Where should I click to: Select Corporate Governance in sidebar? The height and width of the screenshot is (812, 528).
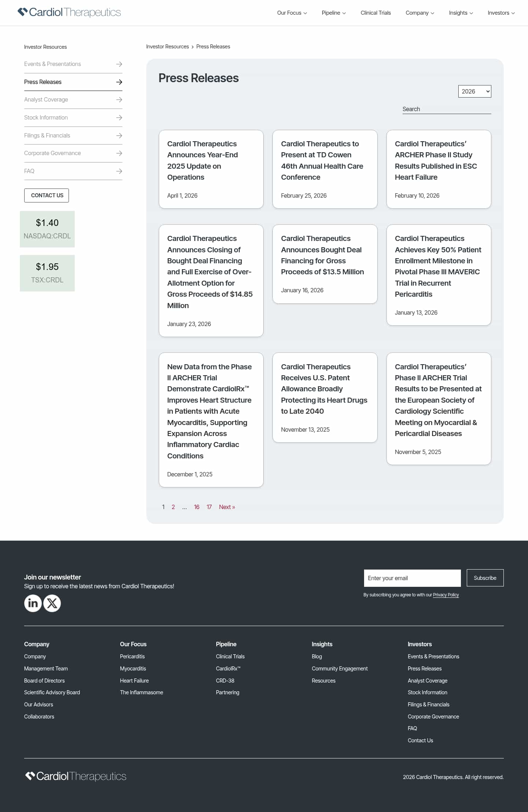click(x=52, y=153)
